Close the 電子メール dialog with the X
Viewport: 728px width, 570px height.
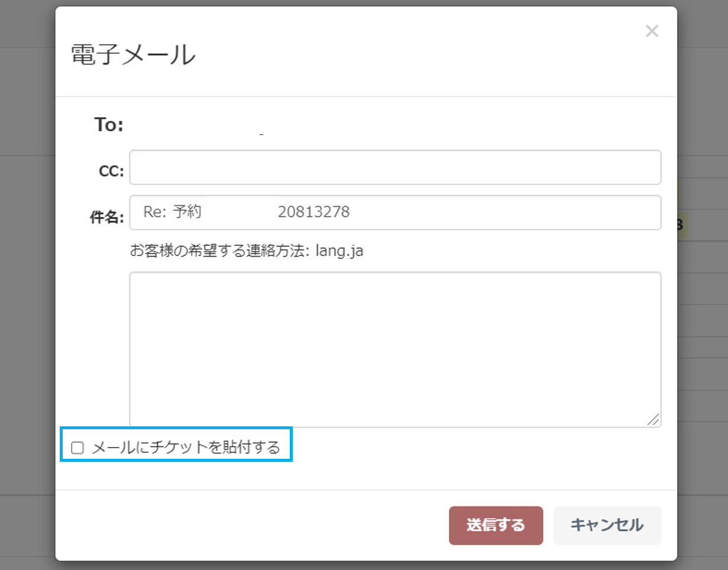pyautogui.click(x=652, y=31)
